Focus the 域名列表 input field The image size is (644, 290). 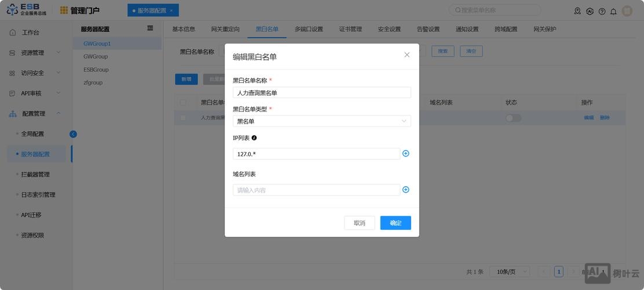point(316,190)
